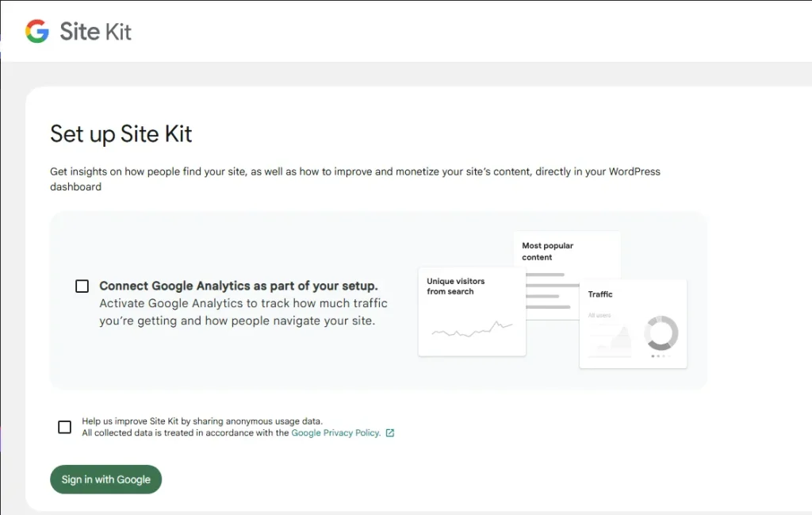Click the Site Kit header title
This screenshot has height=515, width=812.
tap(95, 32)
